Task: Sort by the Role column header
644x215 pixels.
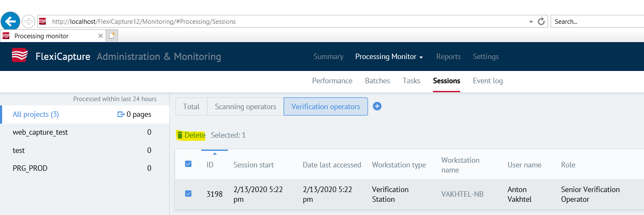Action: coord(568,165)
